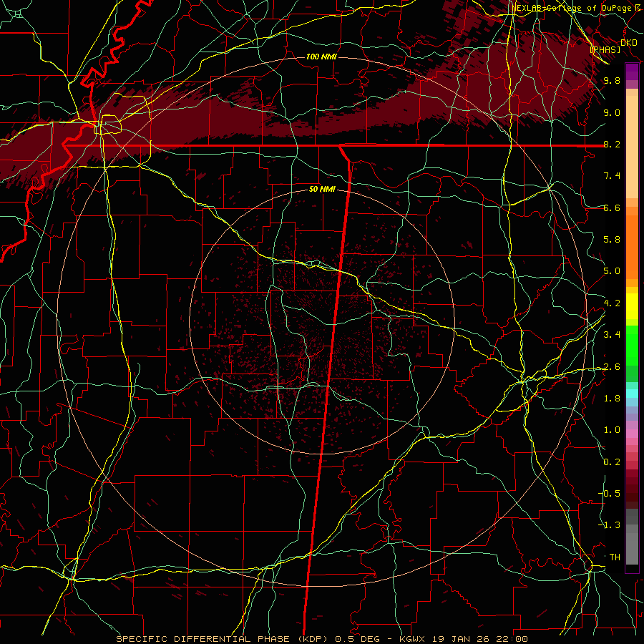The height and width of the screenshot is (644, 644).
Task: Click the bright green color bar segment
Action: click(632, 345)
